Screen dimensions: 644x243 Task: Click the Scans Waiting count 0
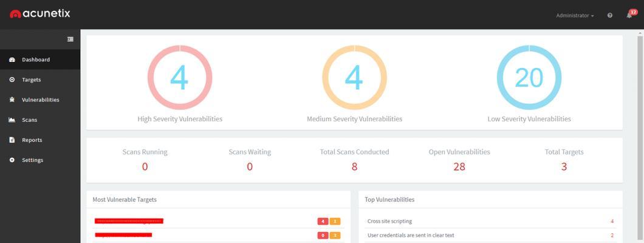[250, 166]
